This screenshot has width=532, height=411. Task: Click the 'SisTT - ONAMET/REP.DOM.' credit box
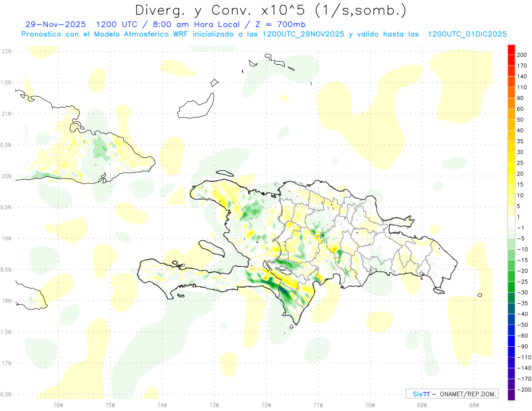click(x=452, y=394)
